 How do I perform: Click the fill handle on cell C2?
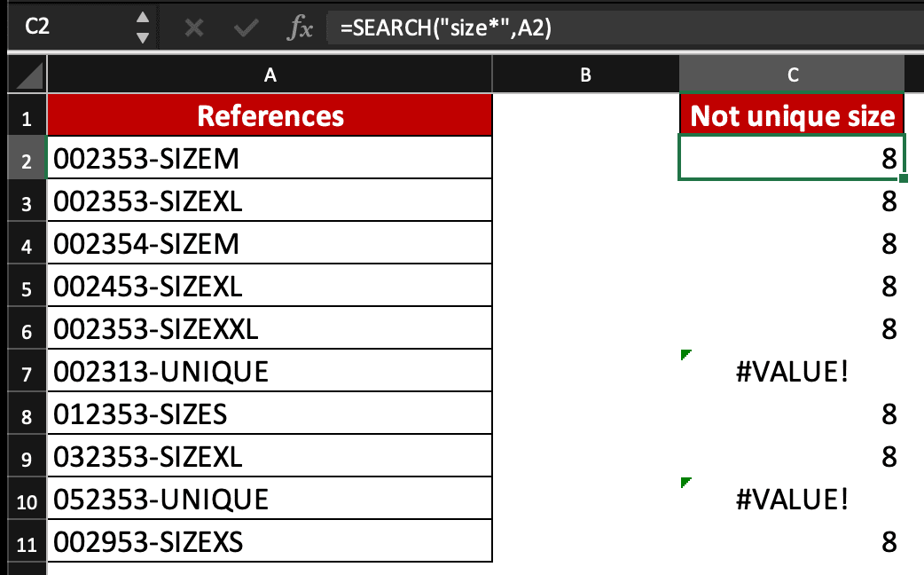coord(904,179)
